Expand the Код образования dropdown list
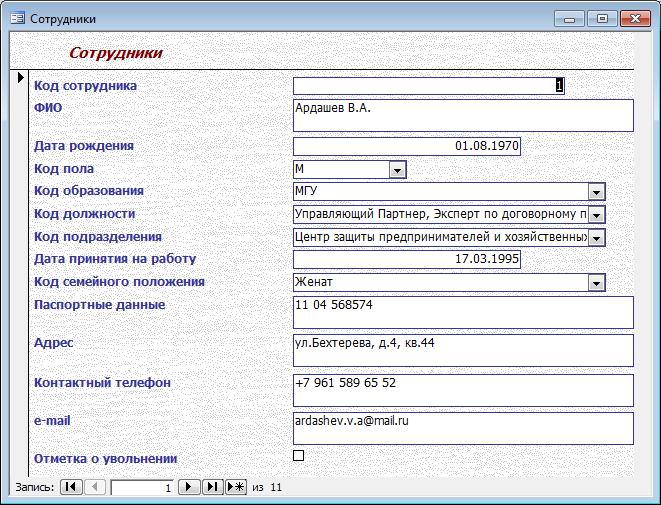 pyautogui.click(x=597, y=191)
